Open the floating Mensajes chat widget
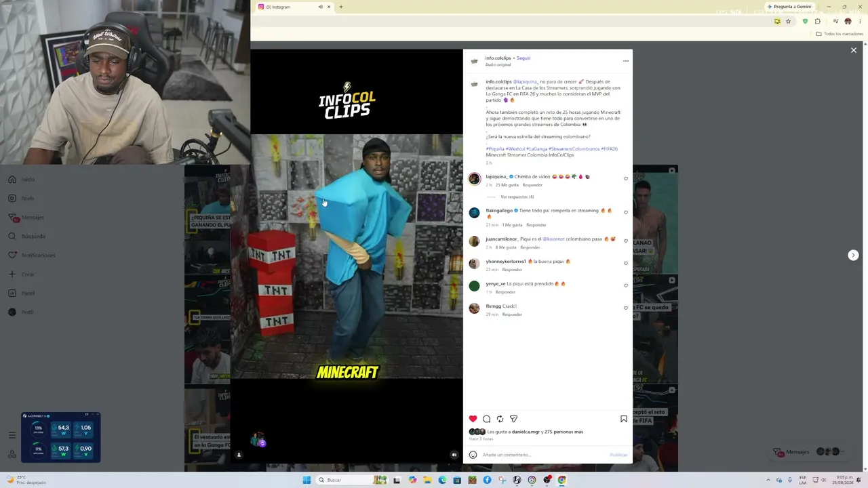The height and width of the screenshot is (488, 868). click(x=809, y=452)
